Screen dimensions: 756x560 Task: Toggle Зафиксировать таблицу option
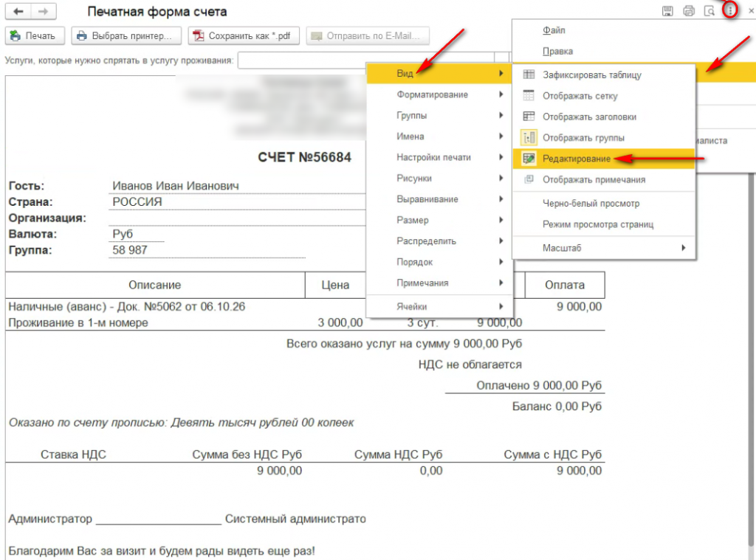(x=604, y=75)
